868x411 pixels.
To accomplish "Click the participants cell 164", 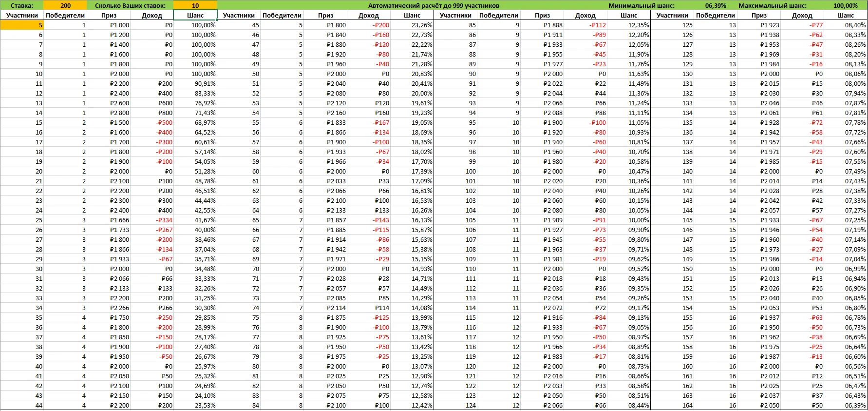I will [x=672, y=405].
